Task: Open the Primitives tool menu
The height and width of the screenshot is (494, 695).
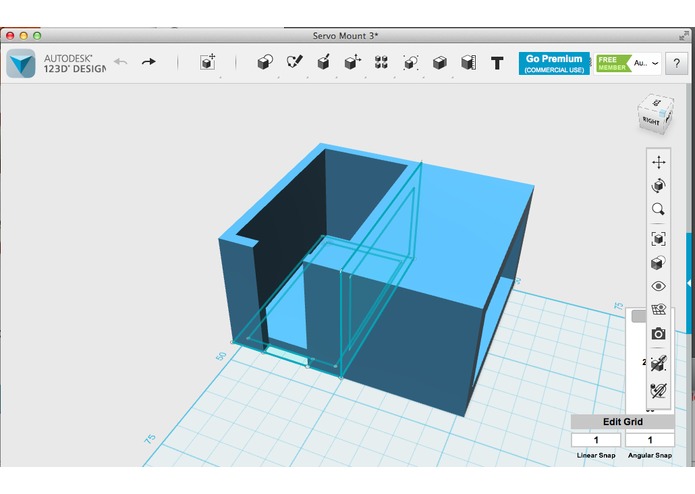Action: coord(265,63)
